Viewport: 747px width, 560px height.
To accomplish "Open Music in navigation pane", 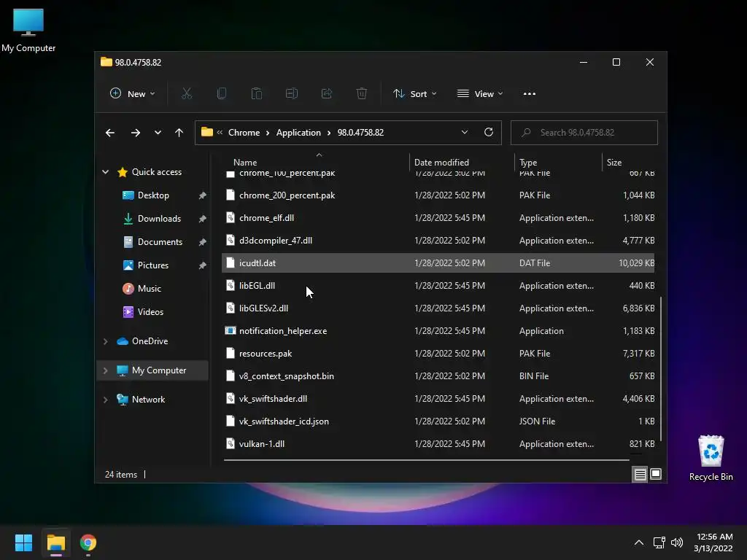I will tap(149, 289).
